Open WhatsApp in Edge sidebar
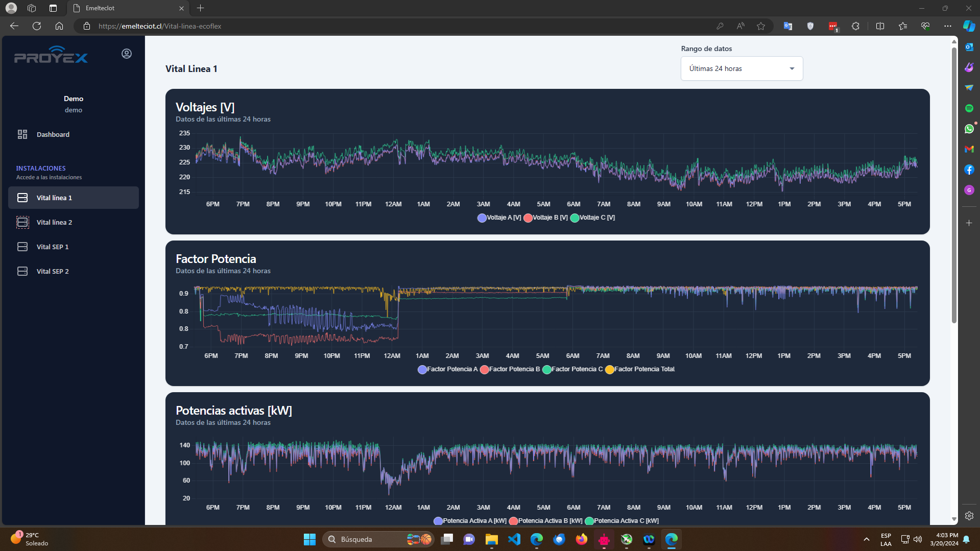Screen dimensions: 980x551 click(969, 129)
